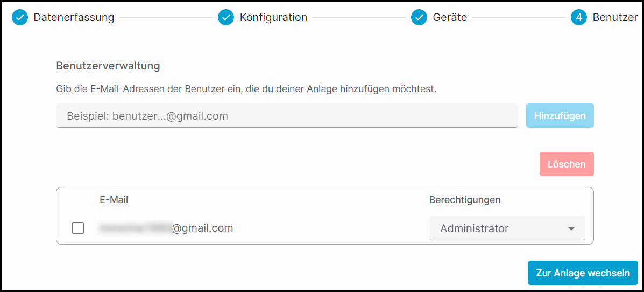Click the Berechtigungen column header
The image size is (644, 292).
coord(465,200)
